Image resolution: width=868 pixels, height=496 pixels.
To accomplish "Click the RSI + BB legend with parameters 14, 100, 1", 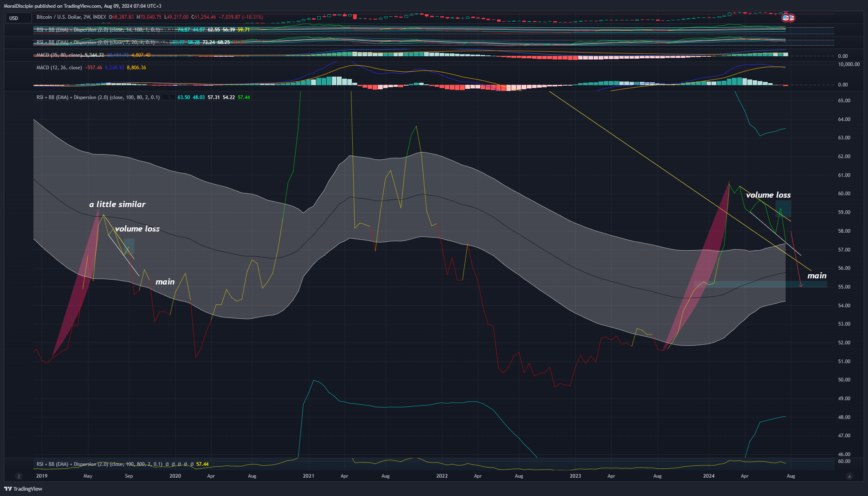I will [98, 30].
